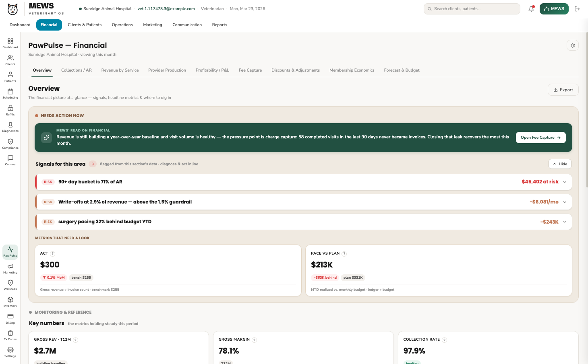Open Marketing megaphone icon in sidebar
Viewport: 588px width, 364px height.
10,268
